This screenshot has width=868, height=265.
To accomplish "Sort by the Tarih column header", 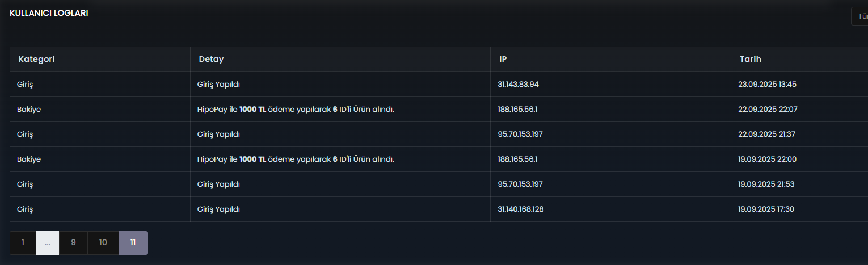I will [751, 59].
